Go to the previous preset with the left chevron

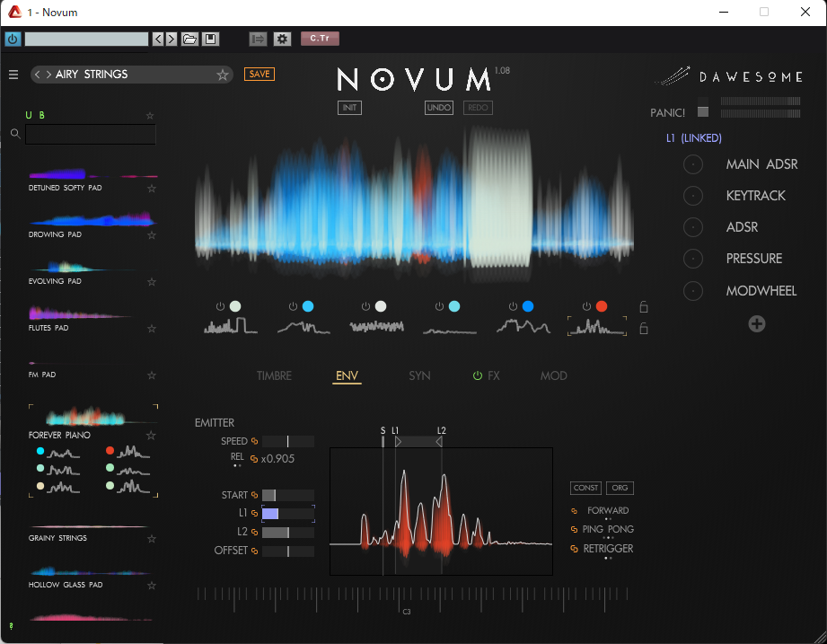pos(37,75)
